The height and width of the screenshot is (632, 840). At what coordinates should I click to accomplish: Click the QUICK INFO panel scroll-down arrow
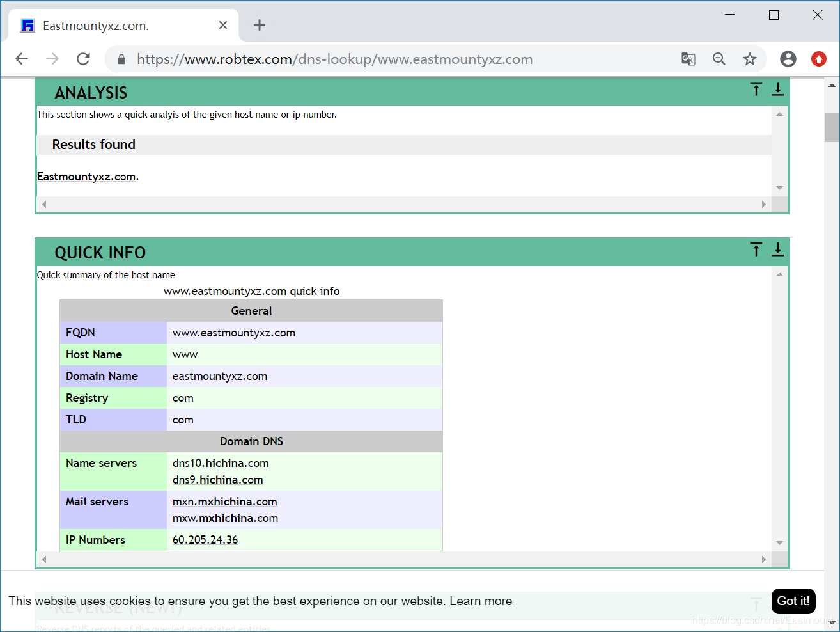click(779, 543)
